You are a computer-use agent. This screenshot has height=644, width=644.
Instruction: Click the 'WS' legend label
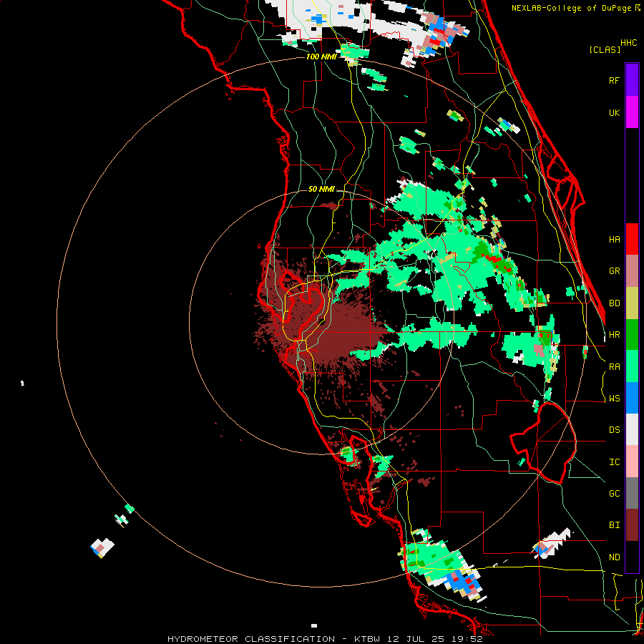tap(614, 399)
